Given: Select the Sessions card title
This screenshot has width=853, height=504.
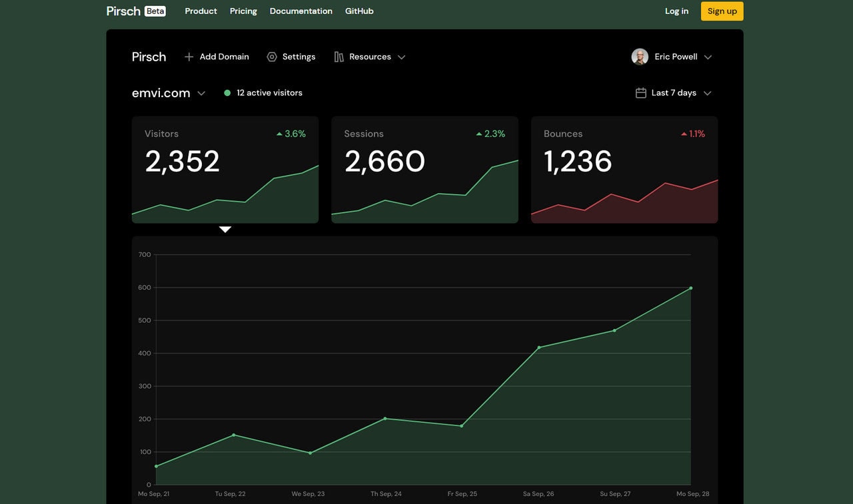Looking at the screenshot, I should [x=363, y=134].
